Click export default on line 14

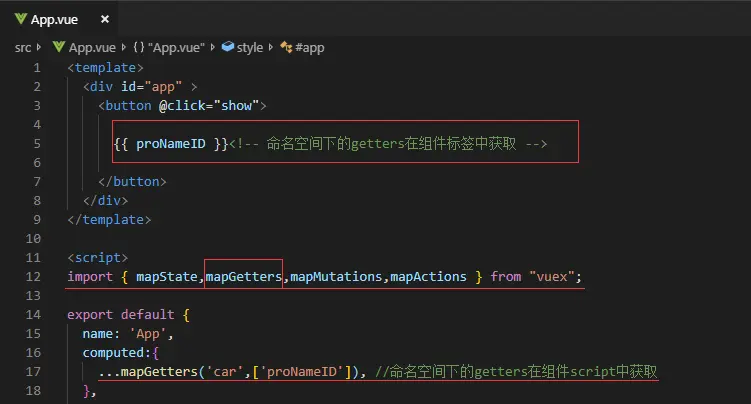click(121, 315)
